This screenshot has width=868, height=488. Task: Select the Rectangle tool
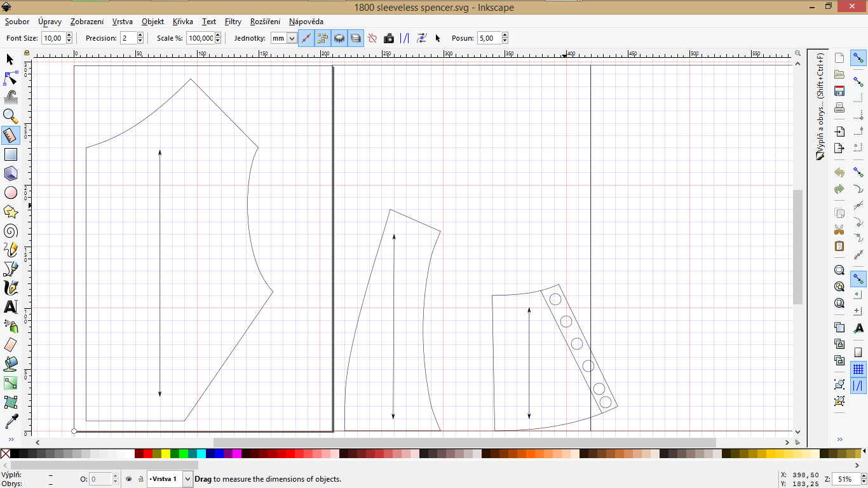(x=10, y=154)
